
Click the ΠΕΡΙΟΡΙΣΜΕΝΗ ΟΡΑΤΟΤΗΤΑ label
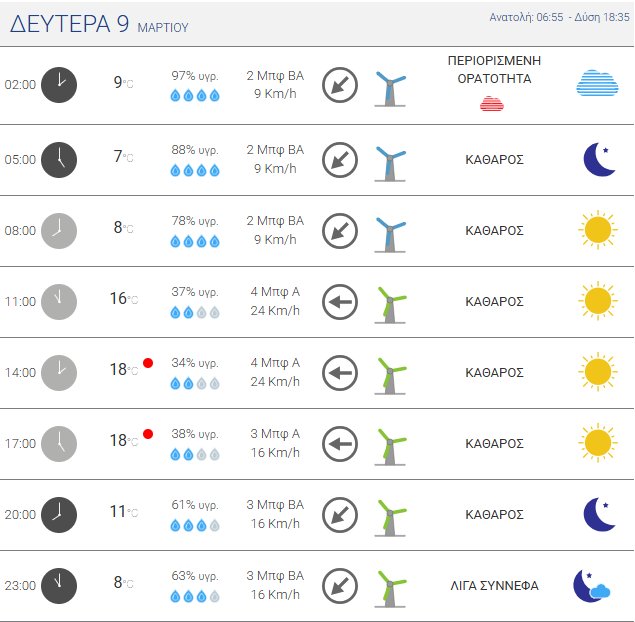point(489,69)
